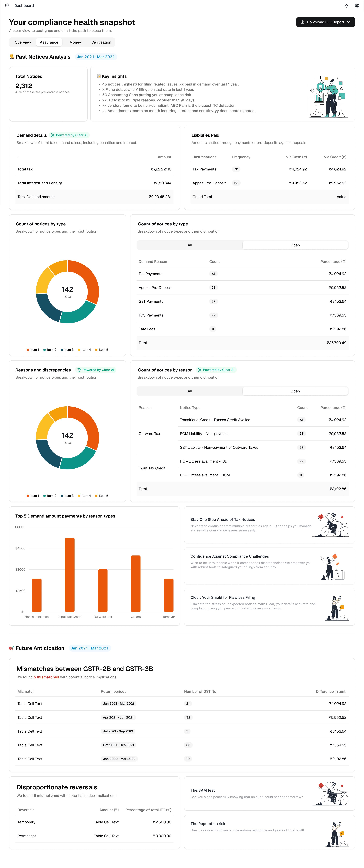The image size is (364, 868).
Task: Click the Others bar in demand chart
Action: 136,584
